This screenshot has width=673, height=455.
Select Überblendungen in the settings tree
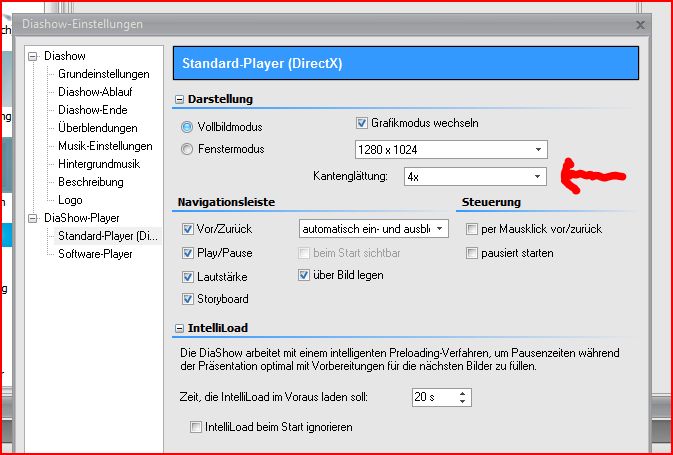pos(98,128)
